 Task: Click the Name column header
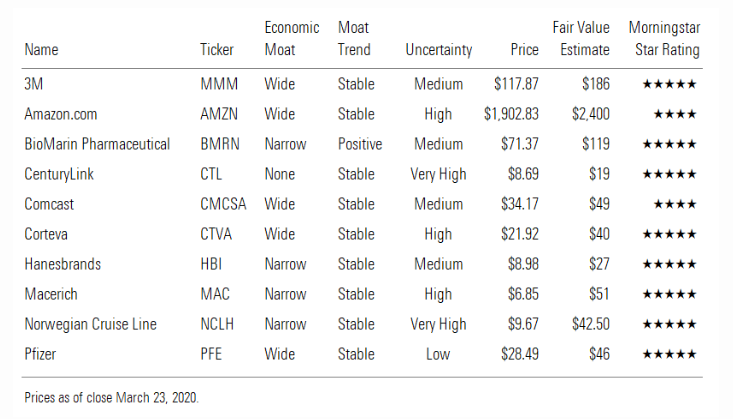(x=41, y=50)
